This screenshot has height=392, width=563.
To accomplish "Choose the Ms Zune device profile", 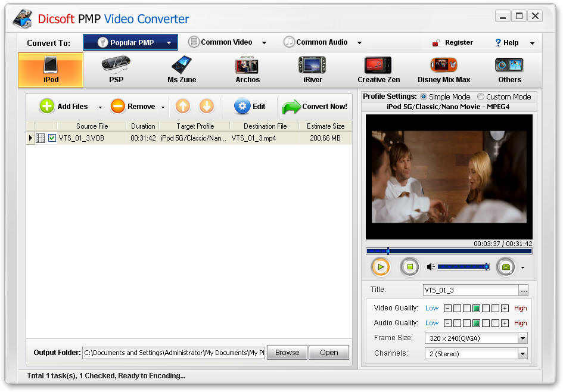I will (182, 70).
